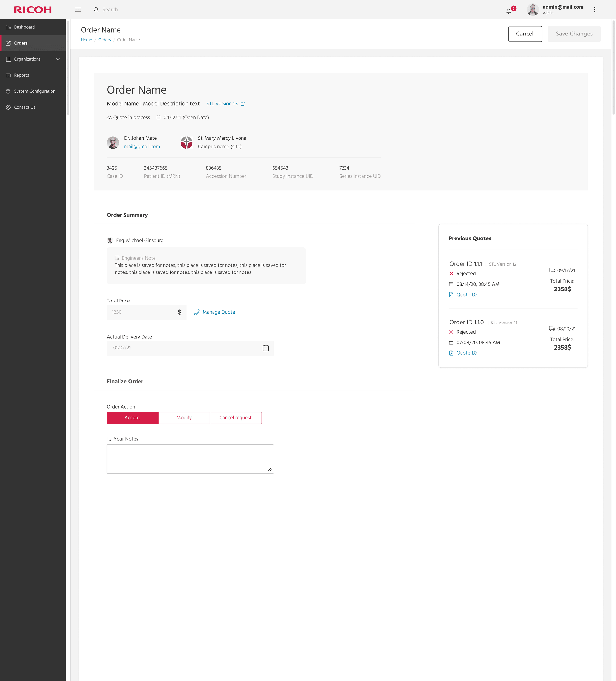Open the calendar icon in Actual Delivery Date
Image resolution: width=616 pixels, height=681 pixels.
266,348
